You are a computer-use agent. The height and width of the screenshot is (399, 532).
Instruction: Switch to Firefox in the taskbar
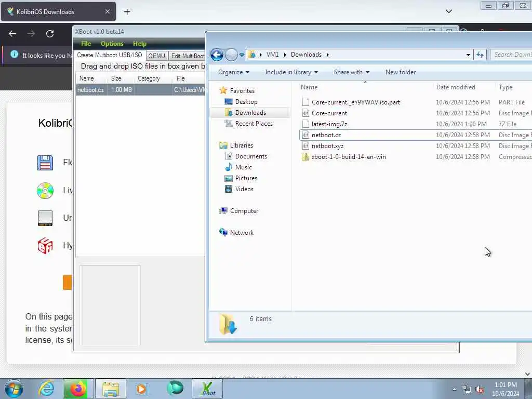pyautogui.click(x=78, y=389)
